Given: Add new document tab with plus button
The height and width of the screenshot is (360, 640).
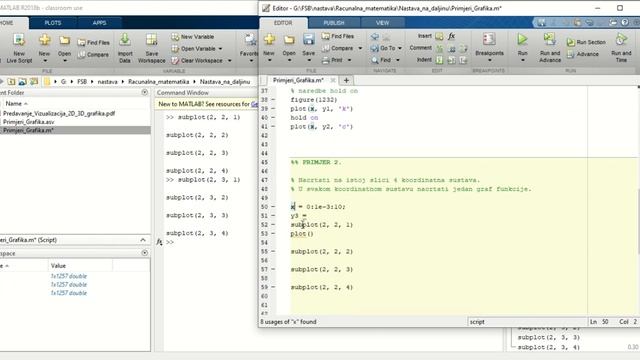Looking at the screenshot, I should [346, 80].
